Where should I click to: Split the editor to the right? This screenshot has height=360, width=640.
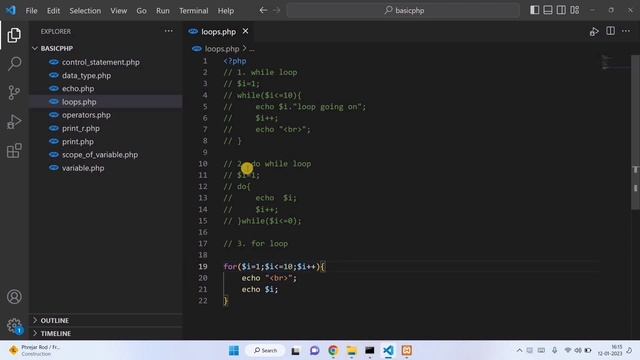[x=610, y=31]
